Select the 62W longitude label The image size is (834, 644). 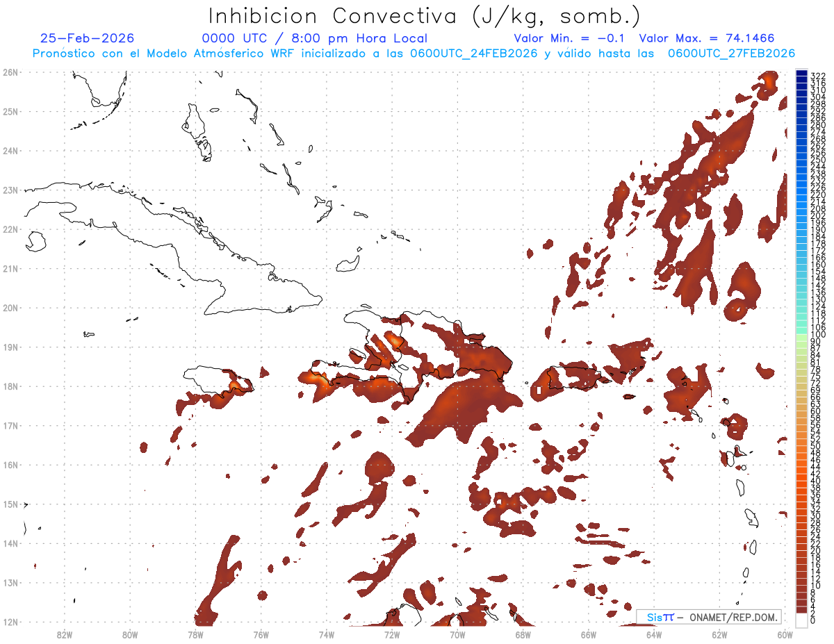(719, 634)
